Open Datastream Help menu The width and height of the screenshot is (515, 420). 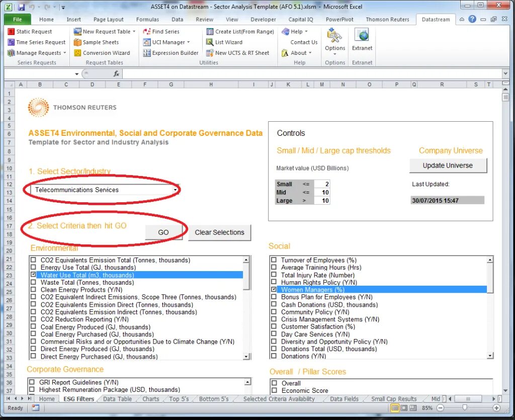pyautogui.click(x=295, y=32)
